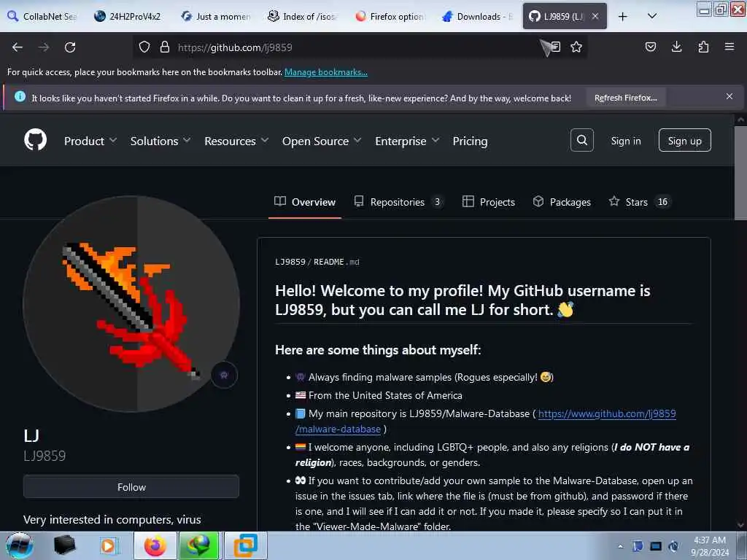This screenshot has width=747, height=560.
Task: Open the LJ profile avatar image
Action: coord(131,303)
